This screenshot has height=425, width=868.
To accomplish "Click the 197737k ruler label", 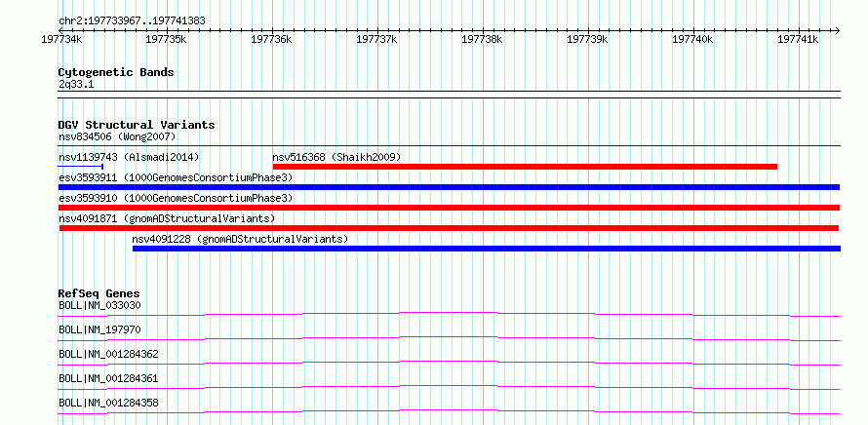I will (376, 39).
